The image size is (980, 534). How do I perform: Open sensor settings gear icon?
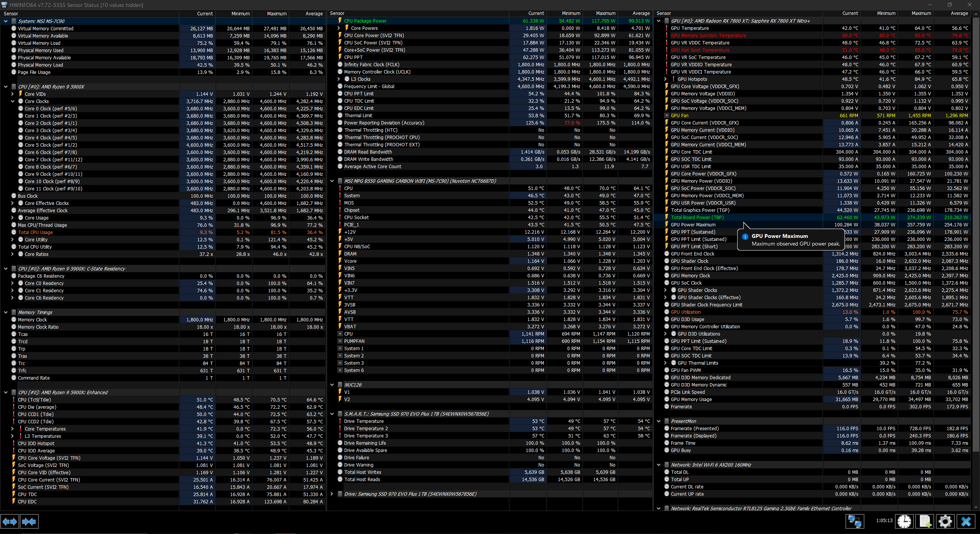(x=945, y=521)
